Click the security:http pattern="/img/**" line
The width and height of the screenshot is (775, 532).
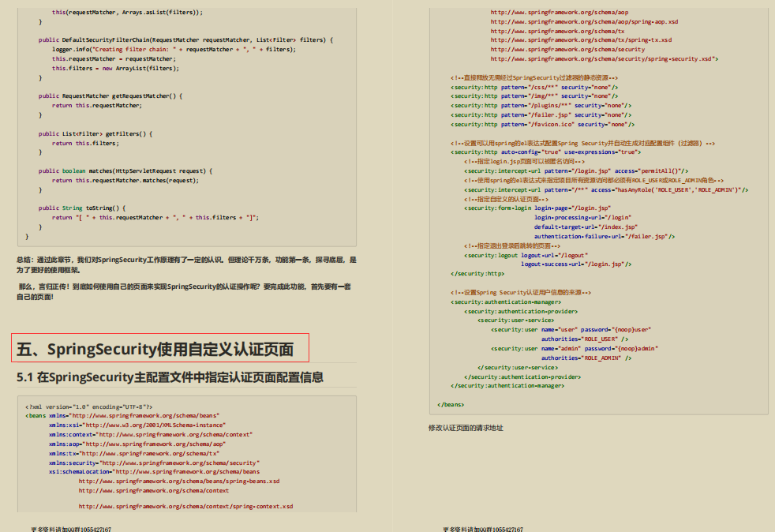534,96
